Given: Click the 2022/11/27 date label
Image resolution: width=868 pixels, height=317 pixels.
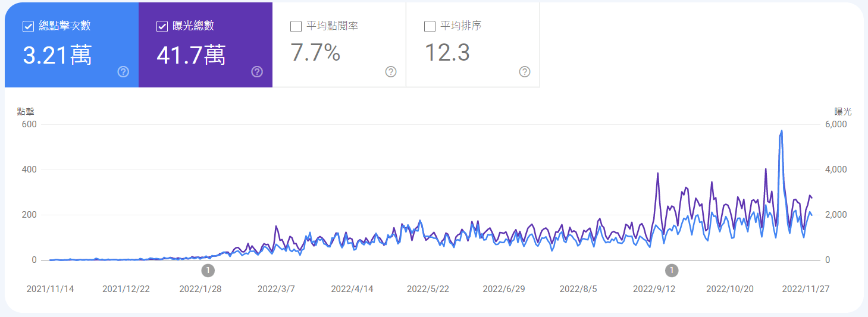Looking at the screenshot, I should pyautogui.click(x=806, y=289).
